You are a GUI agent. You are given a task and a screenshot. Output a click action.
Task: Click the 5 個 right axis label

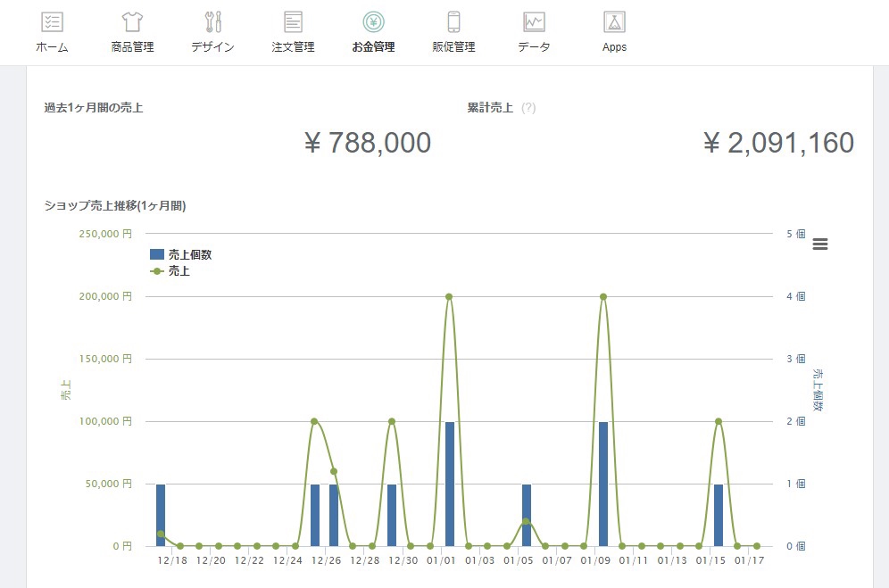coord(796,234)
